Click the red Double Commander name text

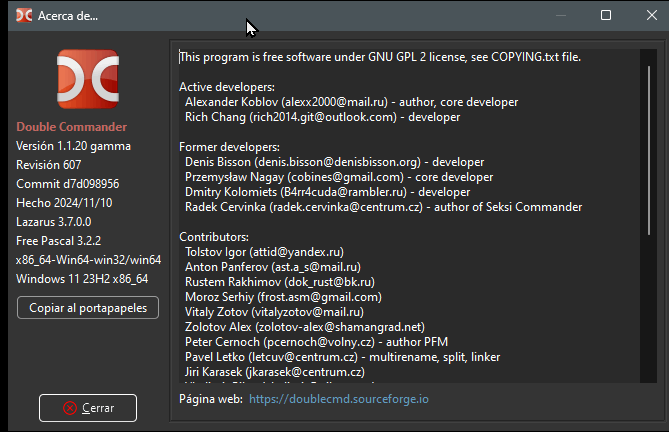(x=71, y=127)
